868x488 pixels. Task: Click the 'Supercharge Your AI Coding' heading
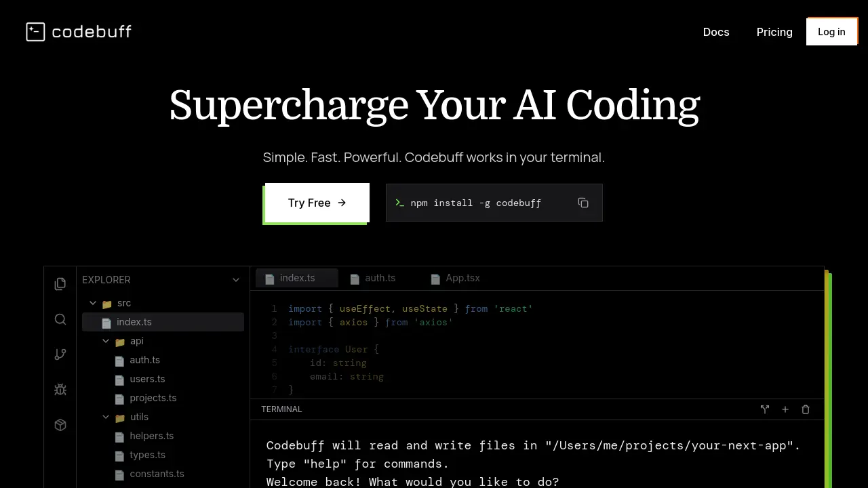point(434,106)
